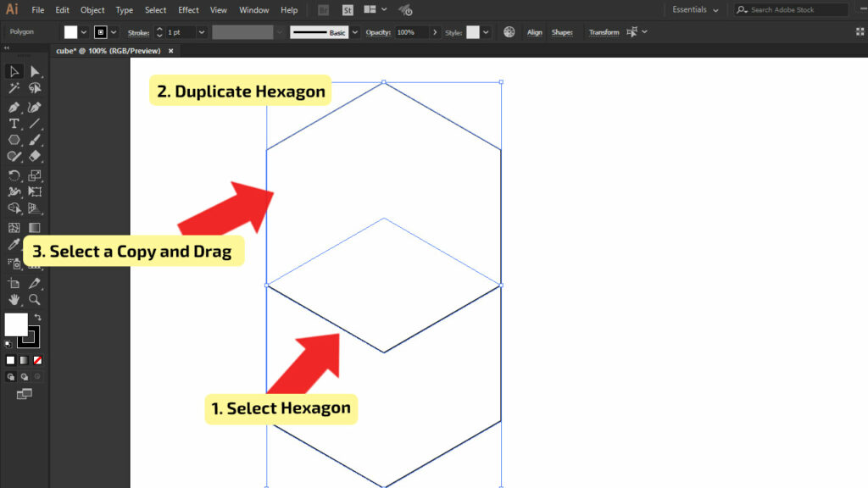This screenshot has width=868, height=488.
Task: Open the Basic brush definition dropdown
Action: [354, 32]
